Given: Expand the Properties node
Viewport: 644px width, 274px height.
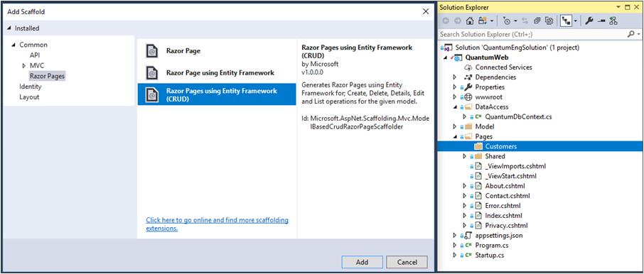Looking at the screenshot, I should 455,87.
